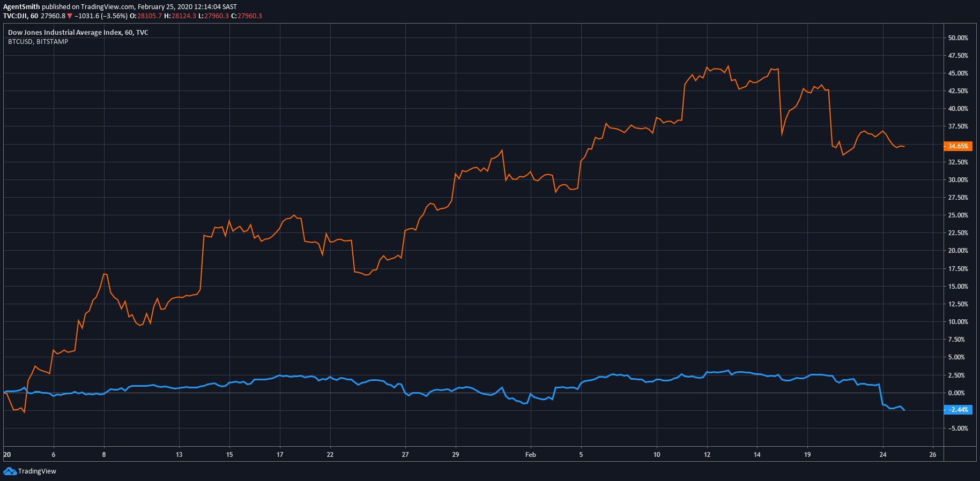The width and height of the screenshot is (980, 481).
Task: Click the 22 date marker on time axis
Action: [330, 455]
